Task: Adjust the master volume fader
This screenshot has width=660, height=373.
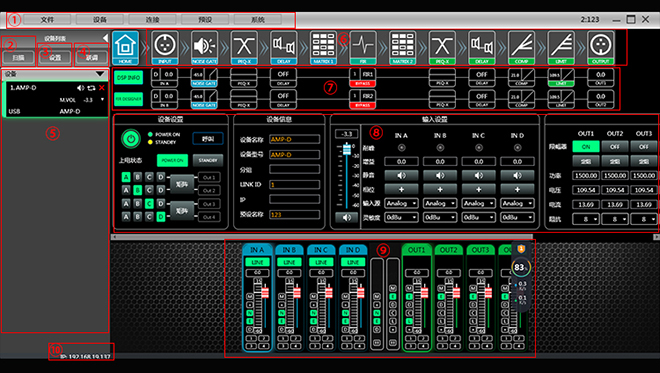Action: 346,149
